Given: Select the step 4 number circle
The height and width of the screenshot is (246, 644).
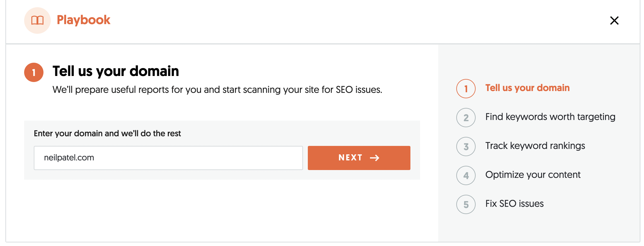Looking at the screenshot, I should [x=466, y=175].
